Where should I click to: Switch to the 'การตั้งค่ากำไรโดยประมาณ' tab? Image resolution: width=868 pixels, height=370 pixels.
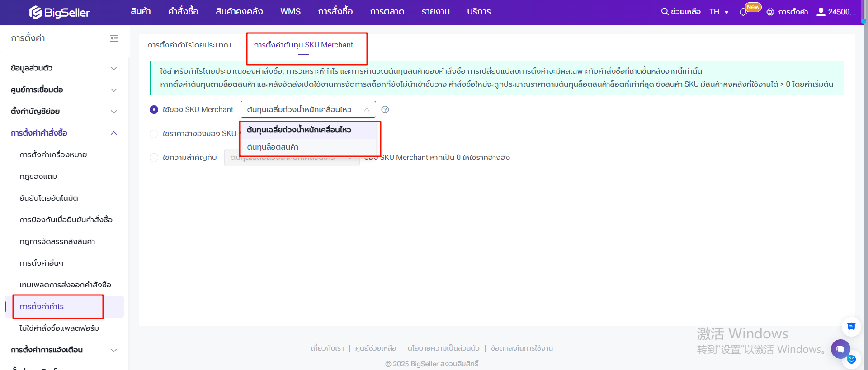tap(189, 45)
